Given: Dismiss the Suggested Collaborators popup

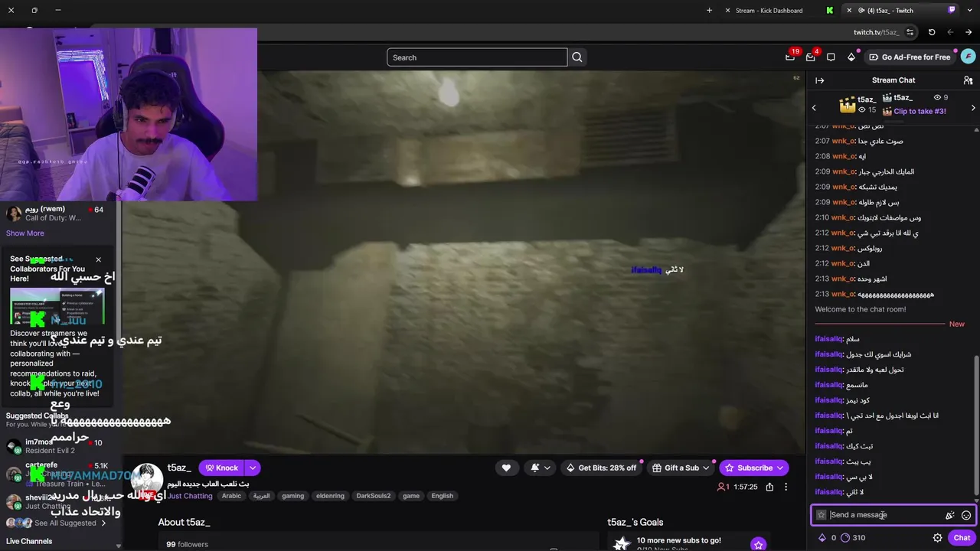Looking at the screenshot, I should click(98, 259).
